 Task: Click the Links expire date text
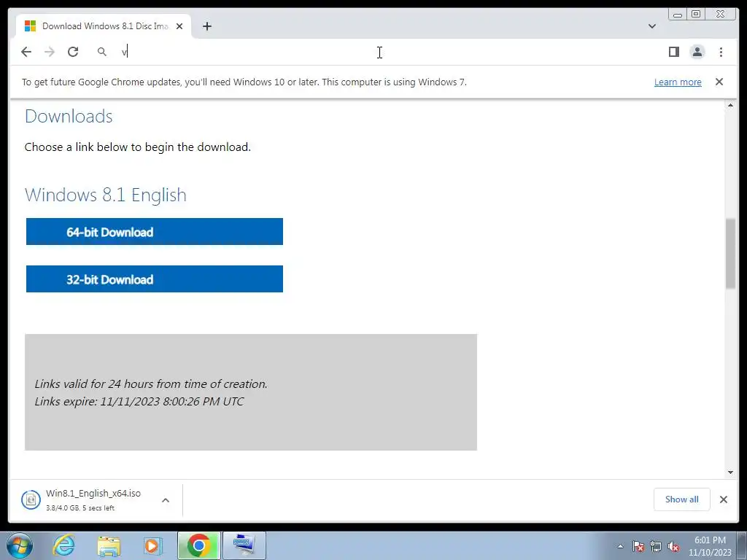click(x=139, y=402)
